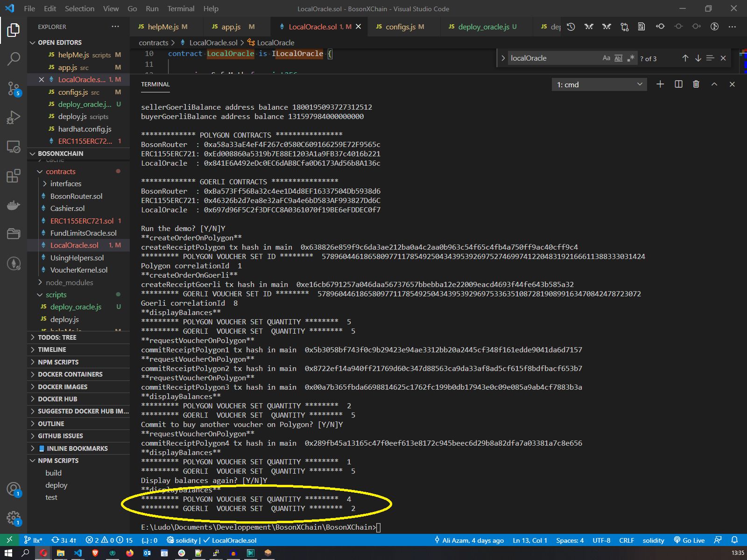Open the Explorer view in activity bar
The width and height of the screenshot is (747, 560).
tap(13, 31)
